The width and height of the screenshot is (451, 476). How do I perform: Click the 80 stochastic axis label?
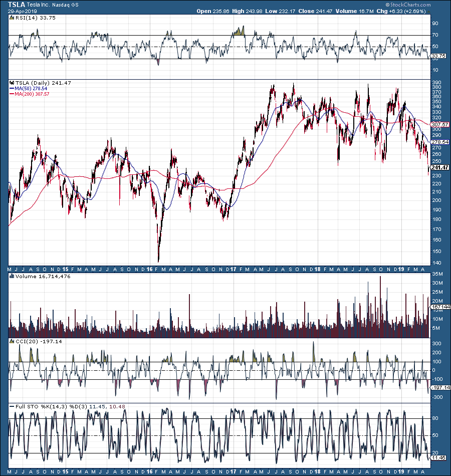pos(435,418)
